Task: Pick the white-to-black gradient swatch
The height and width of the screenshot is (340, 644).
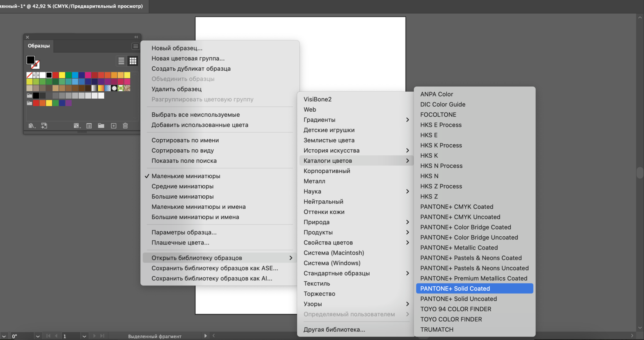Action: coord(94,88)
